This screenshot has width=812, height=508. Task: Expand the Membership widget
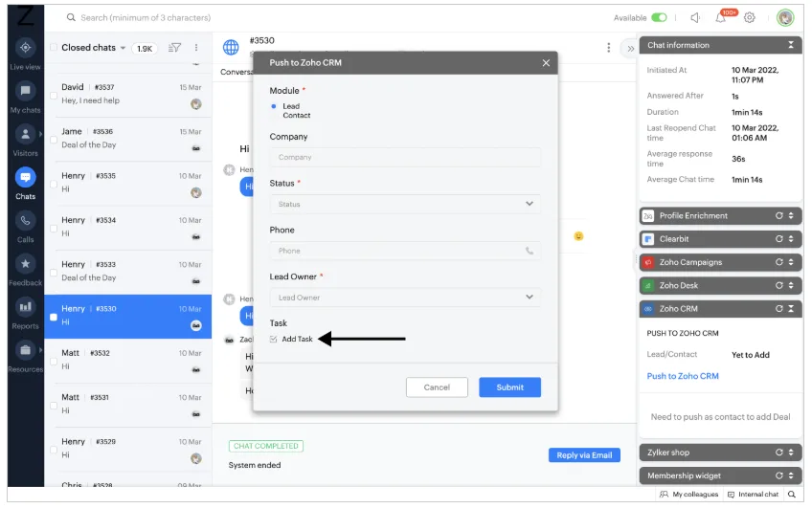tap(791, 475)
